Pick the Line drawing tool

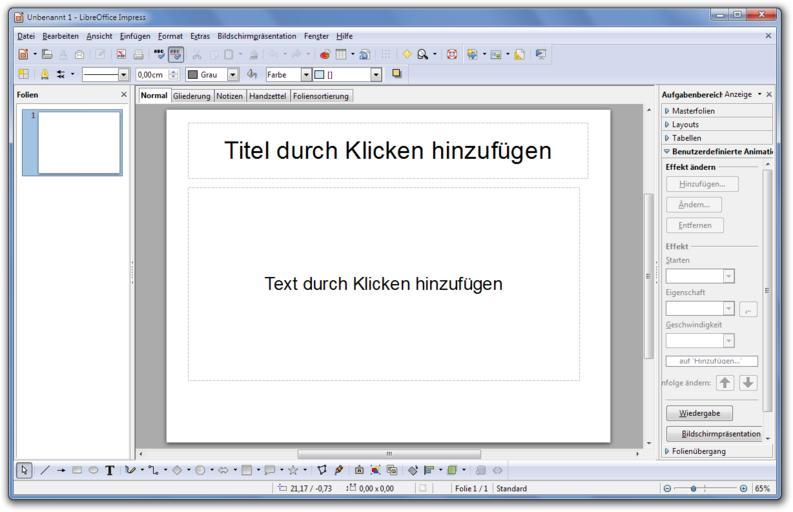click(43, 469)
